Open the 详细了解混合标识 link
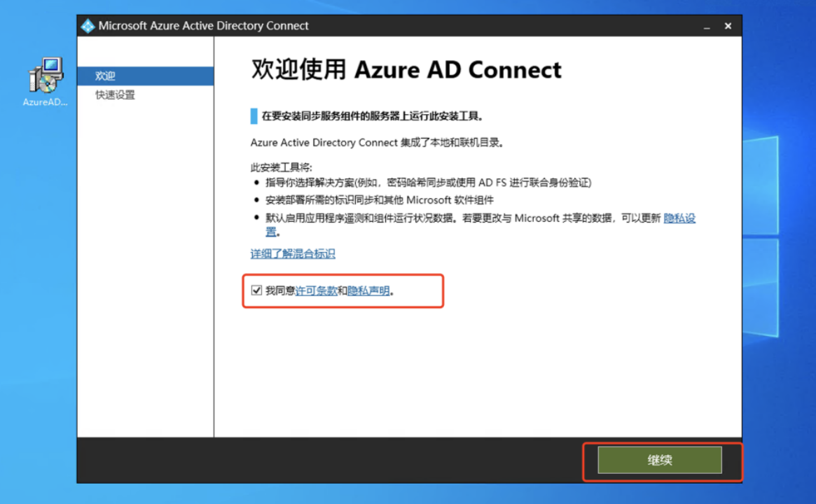This screenshot has width=816, height=504. click(x=293, y=254)
